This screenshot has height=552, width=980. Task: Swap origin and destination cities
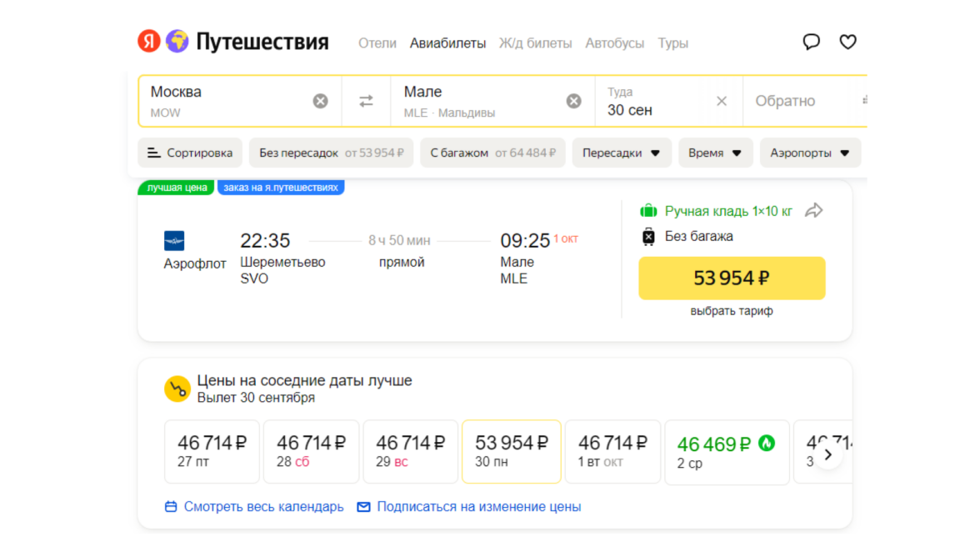pyautogui.click(x=366, y=101)
